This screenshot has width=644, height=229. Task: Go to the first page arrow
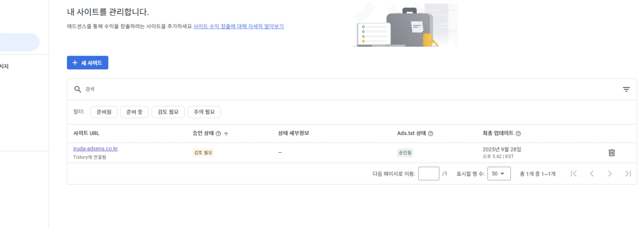coord(574,173)
